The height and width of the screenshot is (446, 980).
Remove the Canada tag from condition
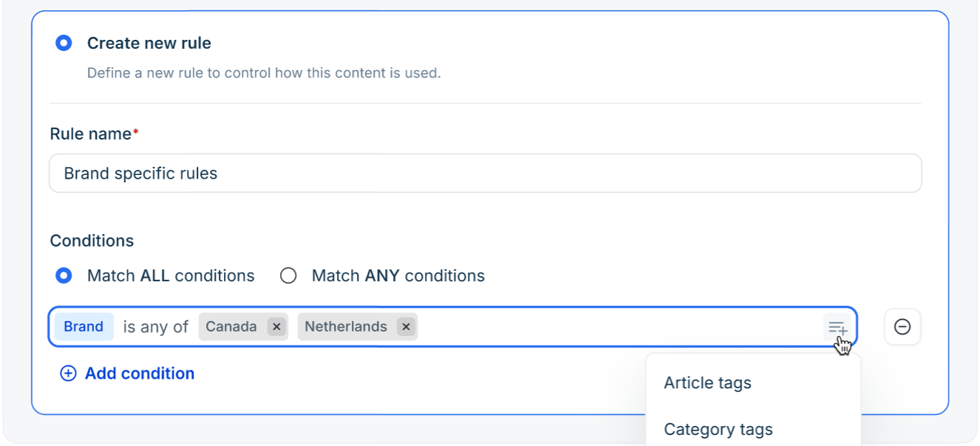(x=276, y=326)
